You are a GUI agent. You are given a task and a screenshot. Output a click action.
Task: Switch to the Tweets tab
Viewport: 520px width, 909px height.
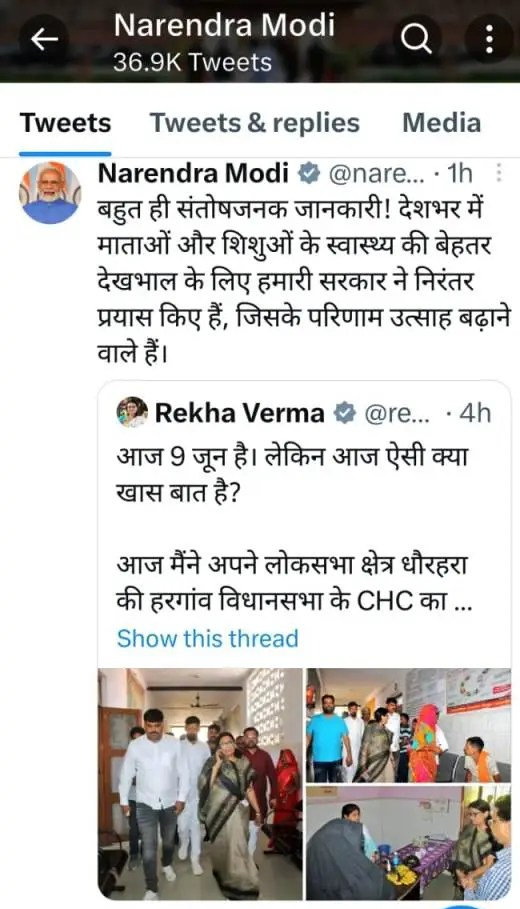[66, 123]
